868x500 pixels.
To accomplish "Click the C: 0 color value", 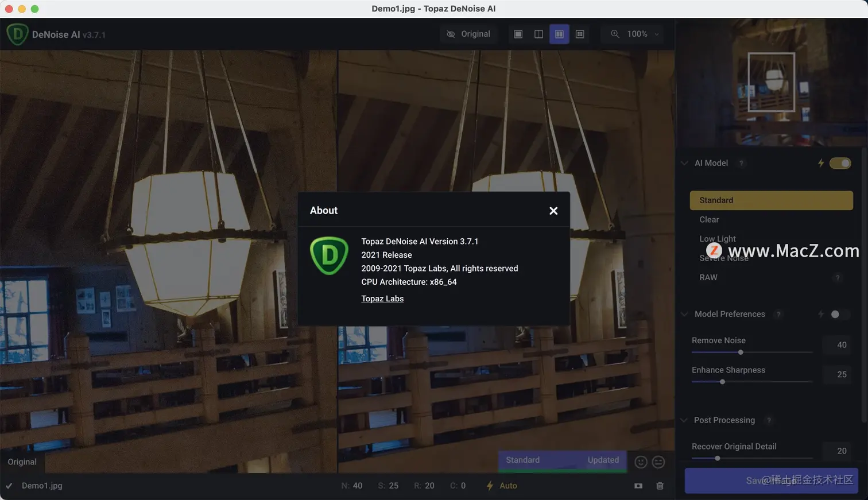I will [458, 486].
